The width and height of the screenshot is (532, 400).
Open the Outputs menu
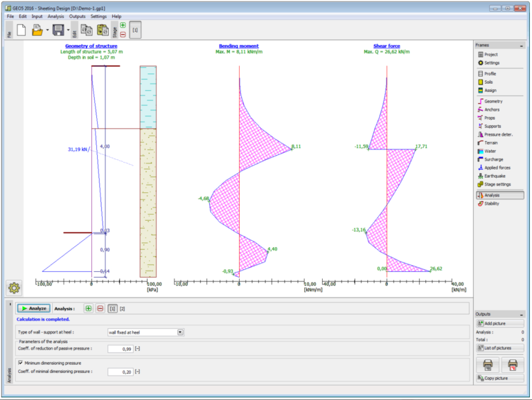tap(78, 16)
